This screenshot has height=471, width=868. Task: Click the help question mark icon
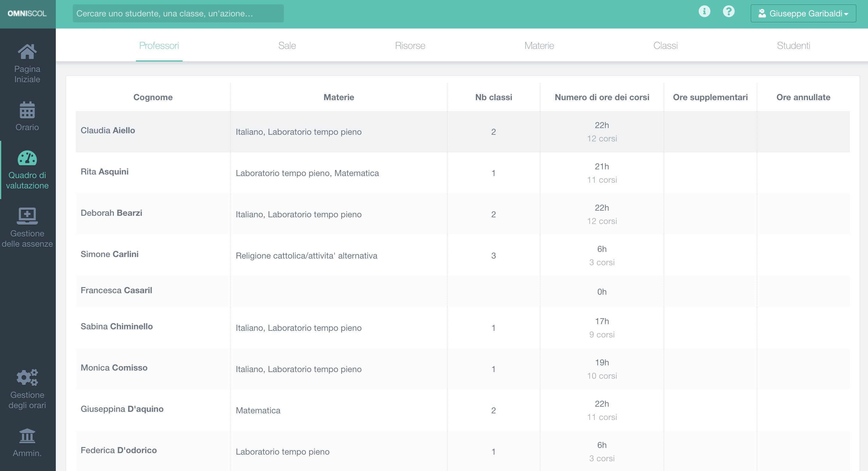[x=728, y=12]
